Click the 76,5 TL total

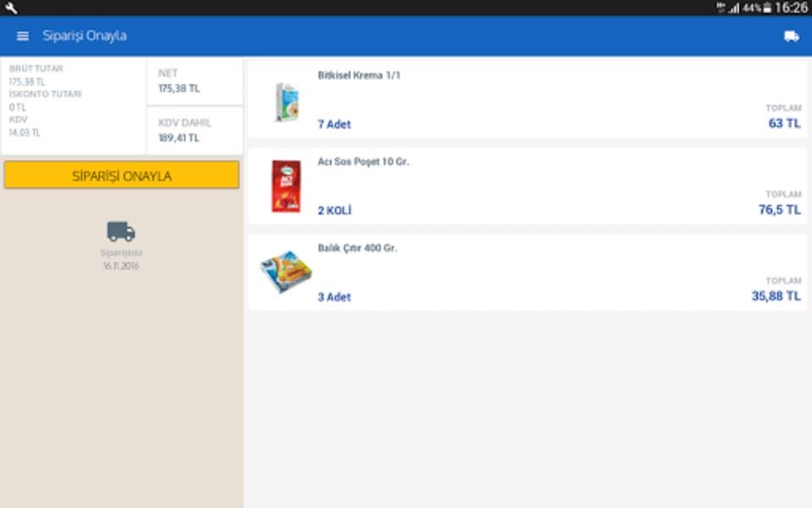779,209
